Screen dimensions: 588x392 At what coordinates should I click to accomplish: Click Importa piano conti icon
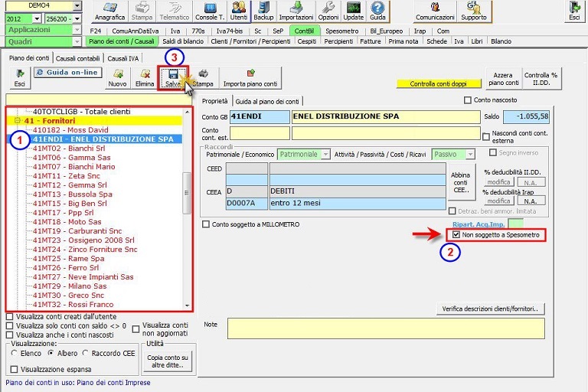(250, 78)
